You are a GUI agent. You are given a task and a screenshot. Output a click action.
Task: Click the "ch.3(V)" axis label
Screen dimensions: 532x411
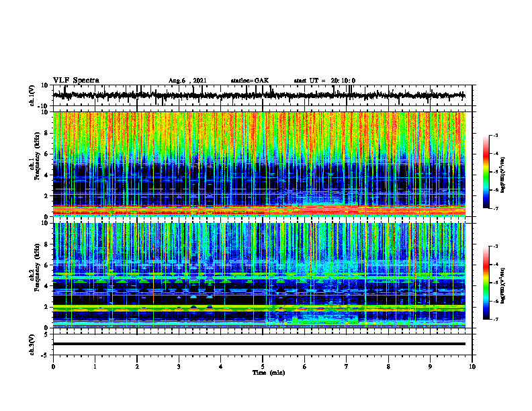[x=32, y=345]
